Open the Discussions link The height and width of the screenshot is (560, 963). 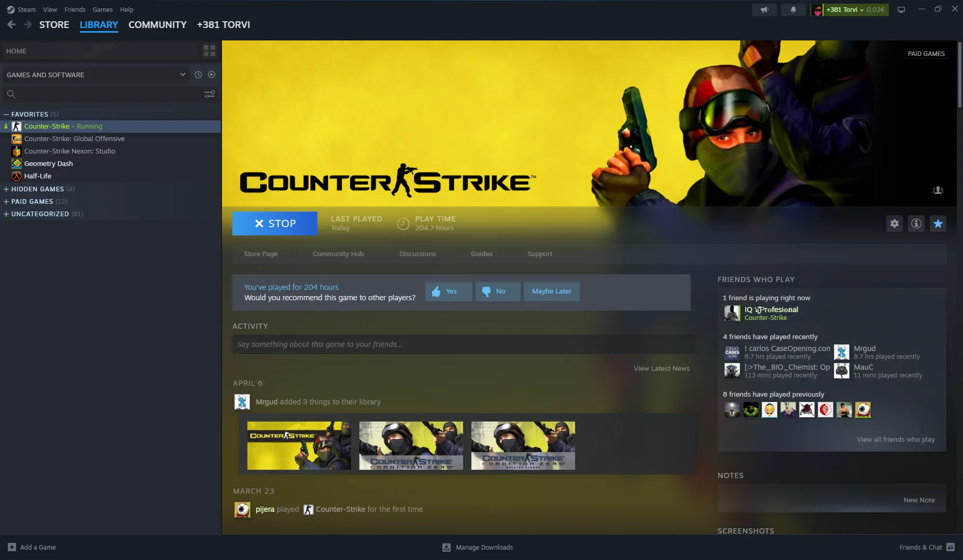[417, 254]
